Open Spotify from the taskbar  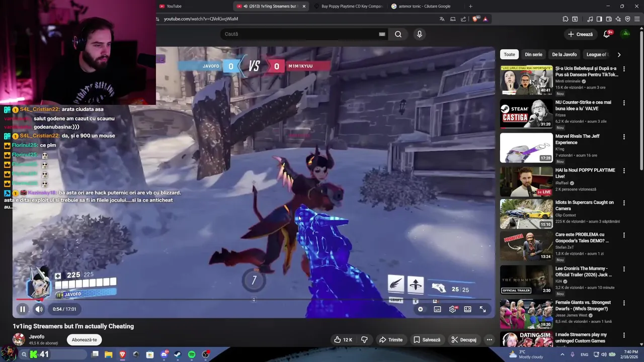(x=192, y=354)
